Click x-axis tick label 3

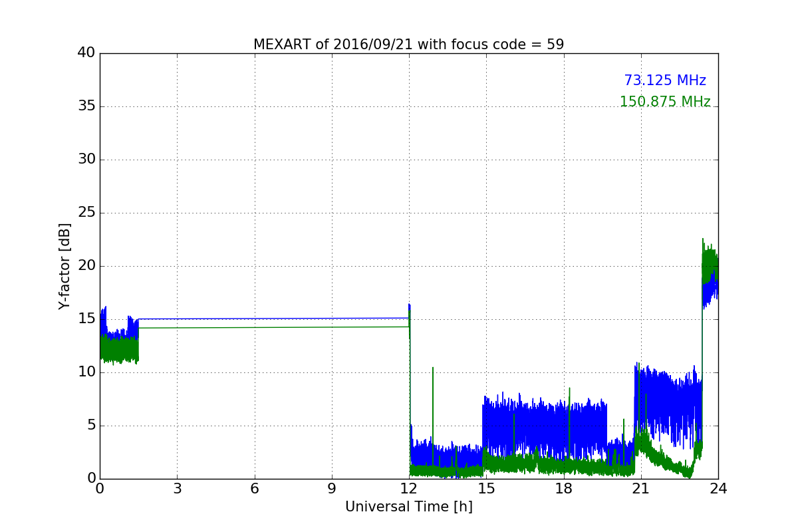point(177,489)
